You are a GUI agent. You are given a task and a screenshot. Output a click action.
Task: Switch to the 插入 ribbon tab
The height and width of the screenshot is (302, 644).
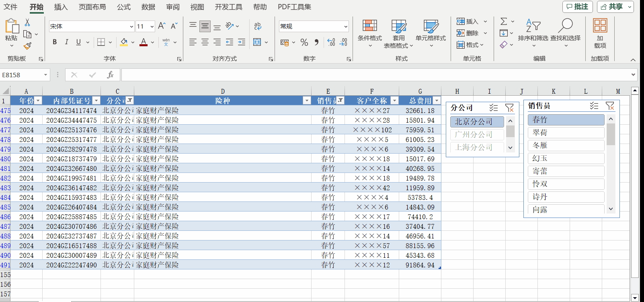coord(61,7)
